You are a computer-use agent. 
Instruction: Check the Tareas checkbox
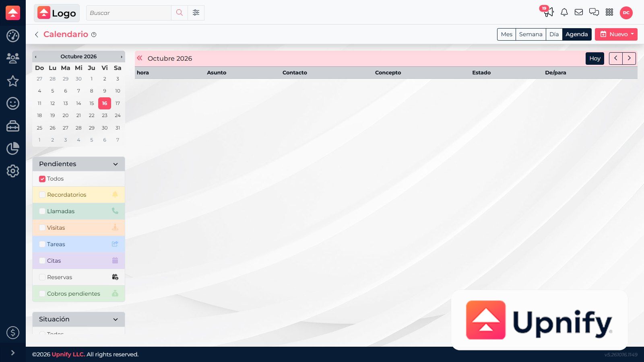pyautogui.click(x=42, y=245)
